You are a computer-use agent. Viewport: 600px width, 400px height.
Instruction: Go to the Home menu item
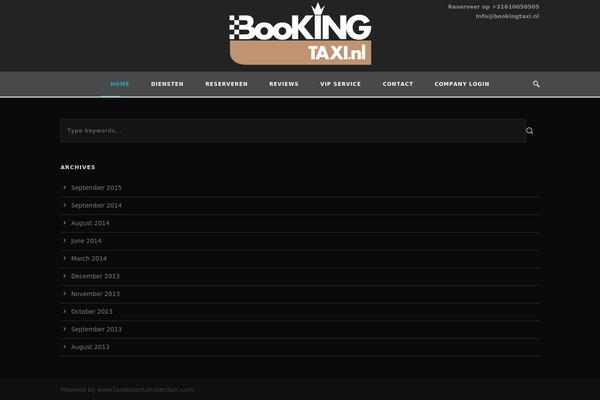120,84
